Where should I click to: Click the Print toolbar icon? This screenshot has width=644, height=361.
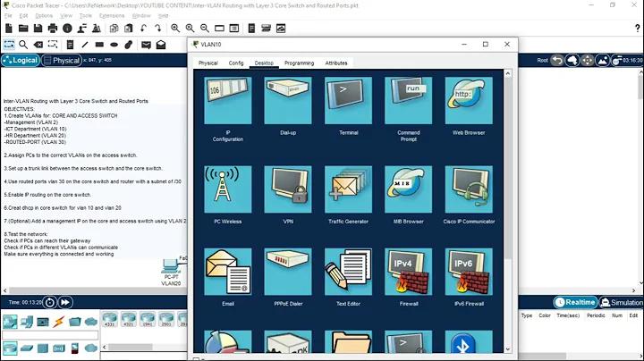point(53,29)
